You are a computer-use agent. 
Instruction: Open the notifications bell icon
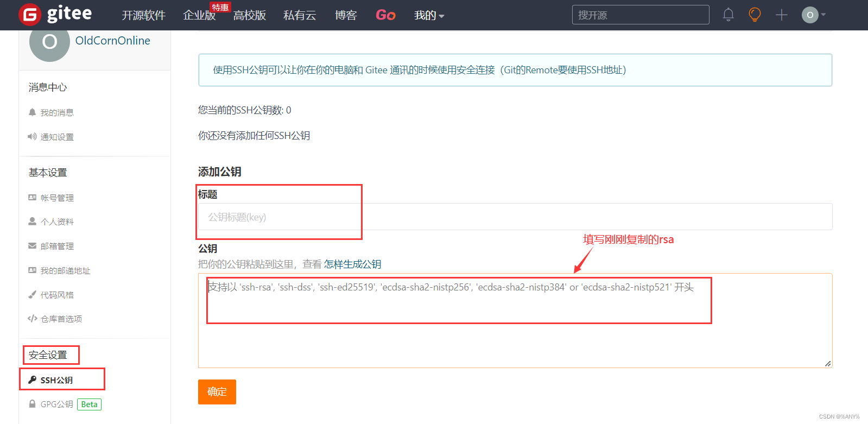728,15
